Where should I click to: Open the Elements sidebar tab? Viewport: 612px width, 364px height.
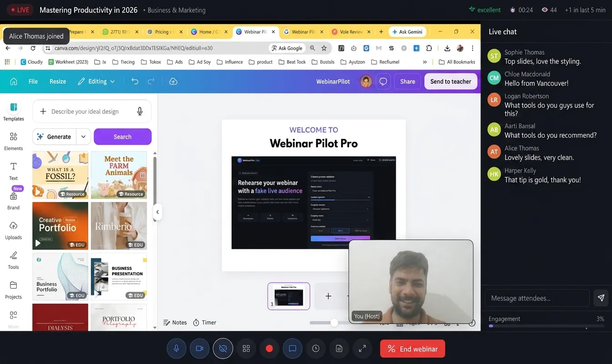tap(14, 142)
